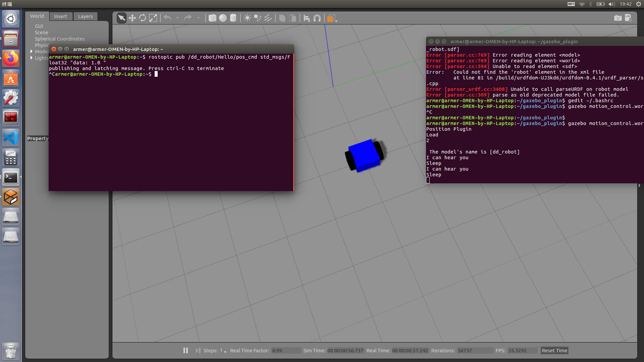644x362 pixels.
Task: Click the FPS value field
Action: pyautogui.click(x=522, y=351)
